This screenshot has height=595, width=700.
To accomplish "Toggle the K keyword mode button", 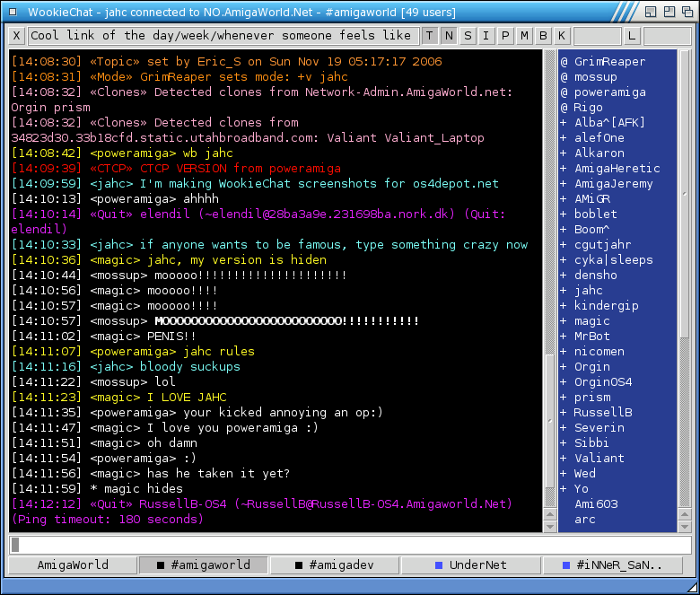I will point(562,36).
